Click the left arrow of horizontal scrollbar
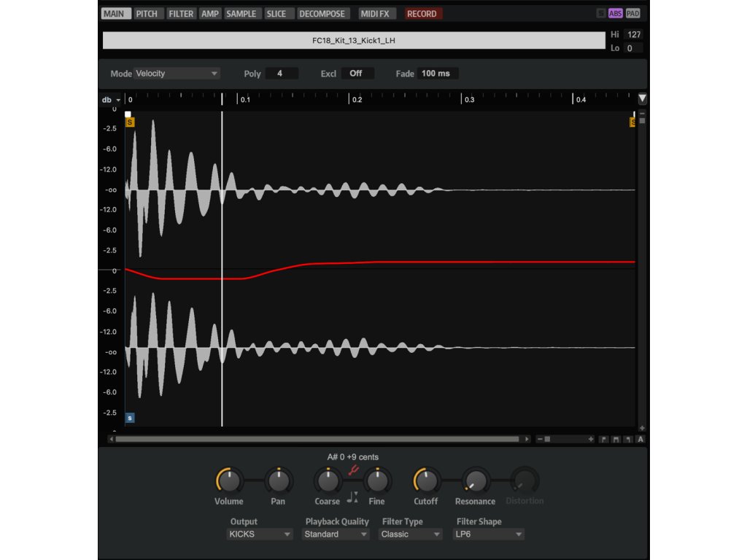The width and height of the screenshot is (747, 560). (x=111, y=439)
